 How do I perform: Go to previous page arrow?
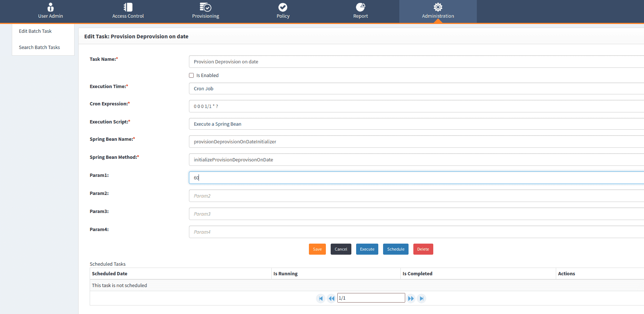click(x=331, y=299)
